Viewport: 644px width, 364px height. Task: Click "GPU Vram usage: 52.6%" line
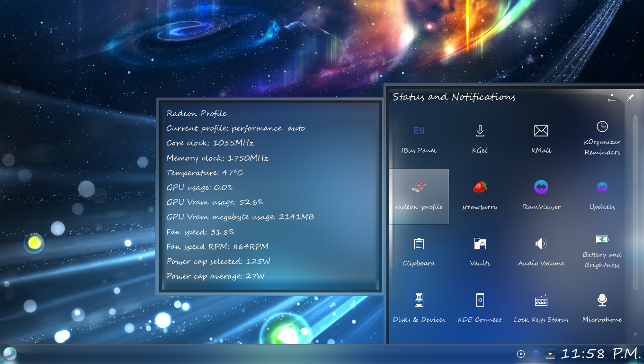point(215,202)
